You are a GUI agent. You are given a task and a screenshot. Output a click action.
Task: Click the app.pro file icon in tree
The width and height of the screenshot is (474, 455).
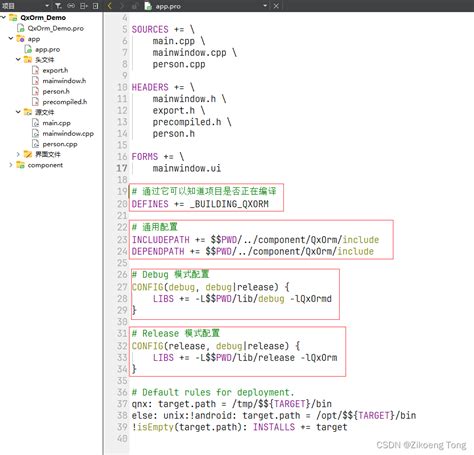[x=28, y=49]
